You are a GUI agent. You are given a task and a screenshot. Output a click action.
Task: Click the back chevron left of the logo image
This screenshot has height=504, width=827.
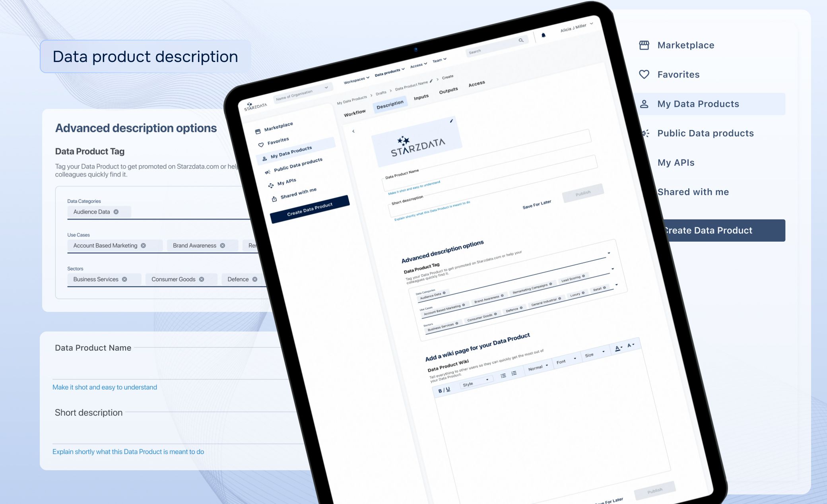point(353,131)
